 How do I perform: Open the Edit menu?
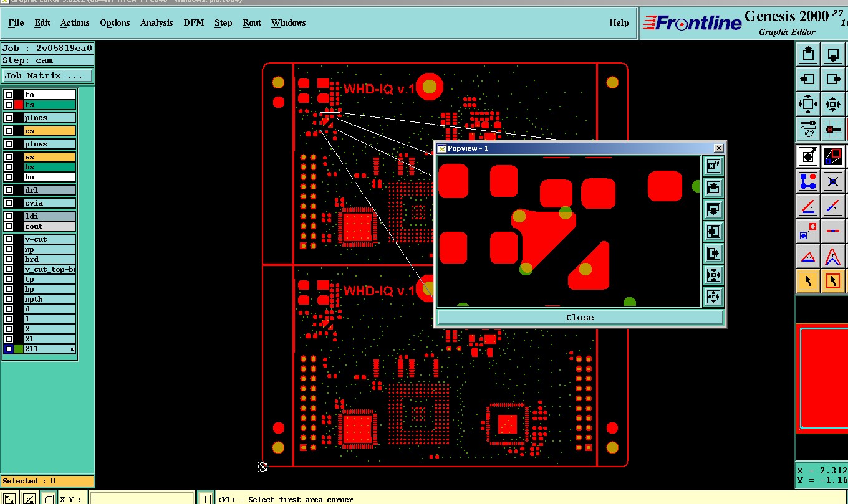(42, 23)
